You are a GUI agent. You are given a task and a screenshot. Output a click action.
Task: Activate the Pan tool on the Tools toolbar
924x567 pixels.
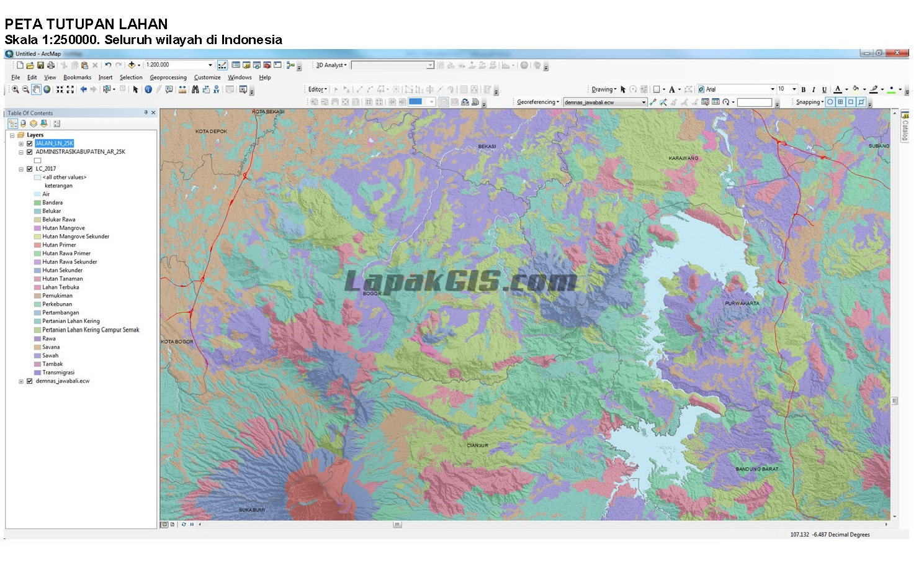pos(35,89)
